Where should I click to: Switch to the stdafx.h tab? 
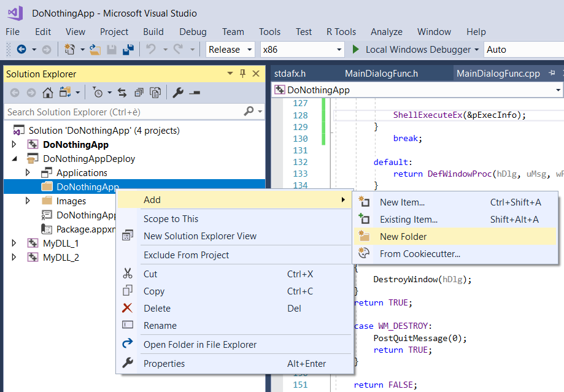(290, 74)
